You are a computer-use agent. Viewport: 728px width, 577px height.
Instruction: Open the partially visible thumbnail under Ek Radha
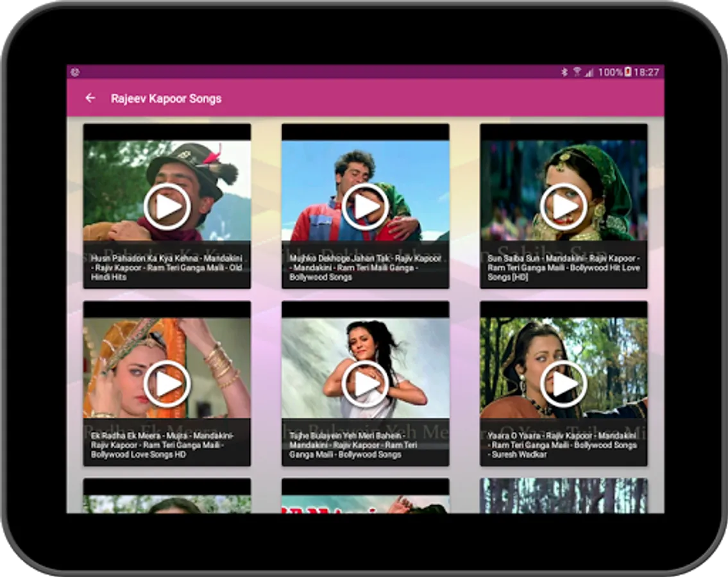point(167,496)
